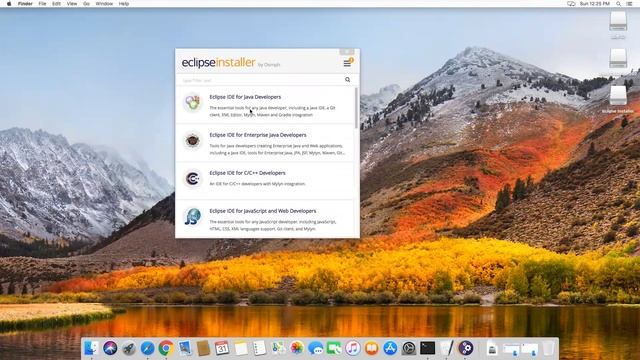Open Trash from the dock
Viewport: 640px width, 360px height.
(x=549, y=348)
